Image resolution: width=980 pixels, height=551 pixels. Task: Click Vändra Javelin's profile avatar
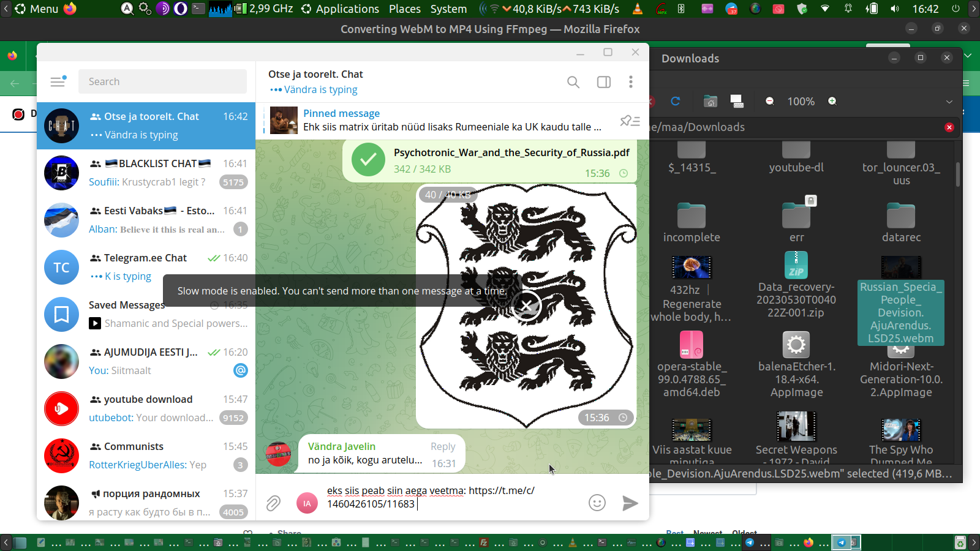point(278,454)
